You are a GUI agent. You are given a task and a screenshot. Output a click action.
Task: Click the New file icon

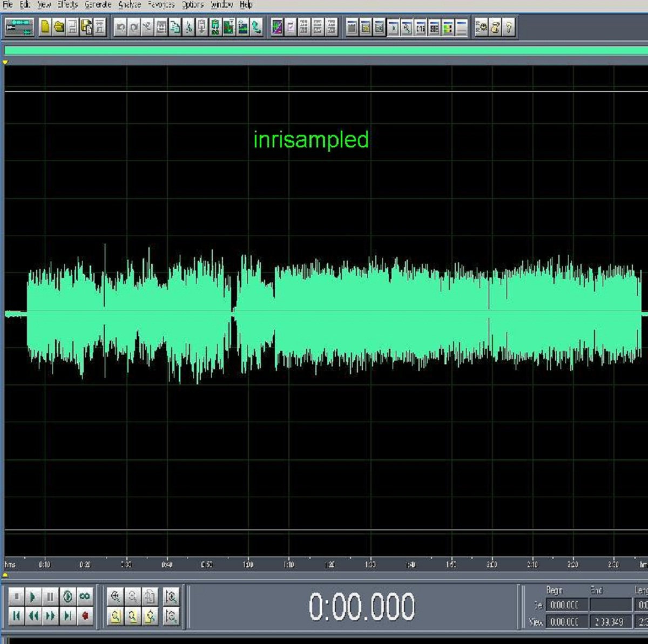pyautogui.click(x=45, y=27)
